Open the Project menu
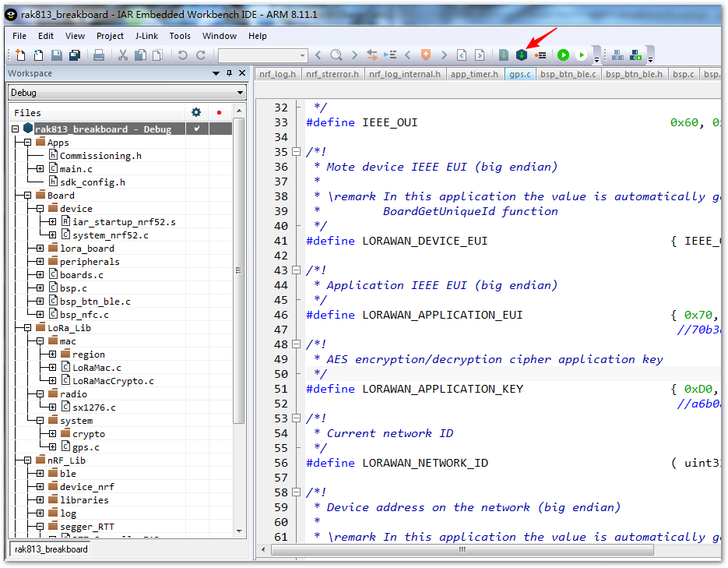 click(110, 36)
